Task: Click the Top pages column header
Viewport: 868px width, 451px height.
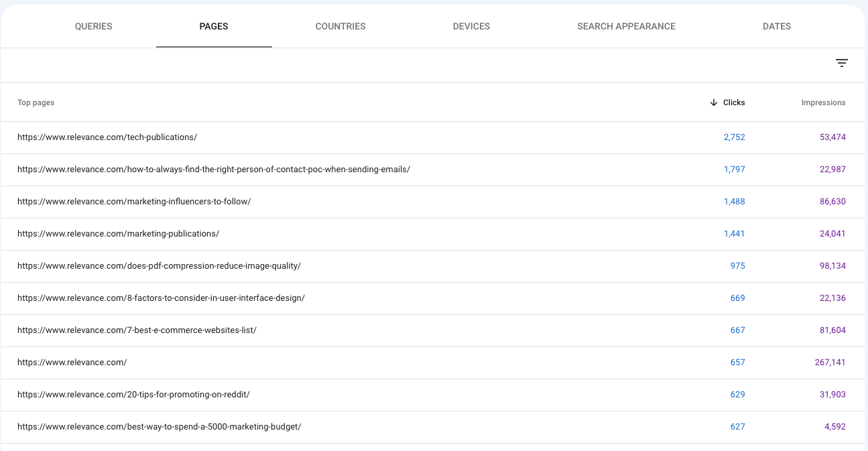Action: (x=36, y=103)
